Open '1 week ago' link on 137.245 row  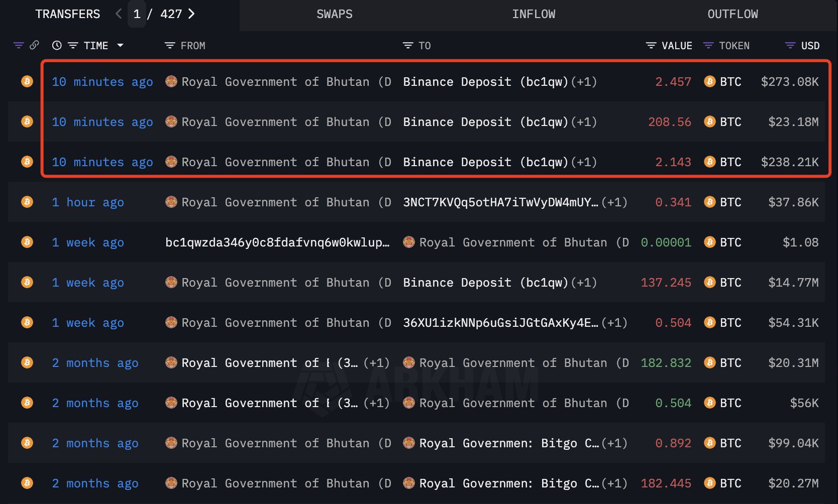(x=88, y=283)
